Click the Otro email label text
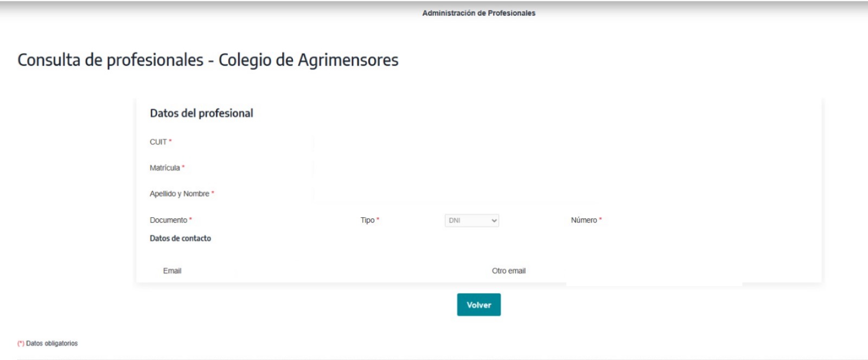 [508, 271]
